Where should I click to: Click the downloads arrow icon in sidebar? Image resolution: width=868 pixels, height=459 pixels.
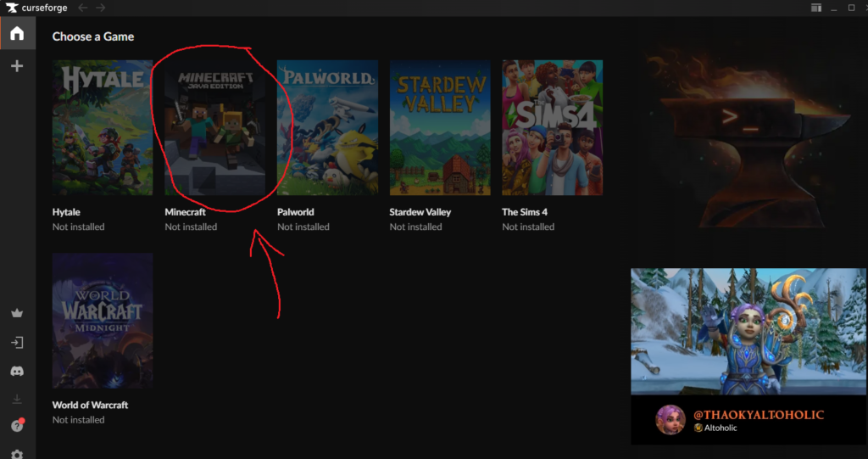17,399
